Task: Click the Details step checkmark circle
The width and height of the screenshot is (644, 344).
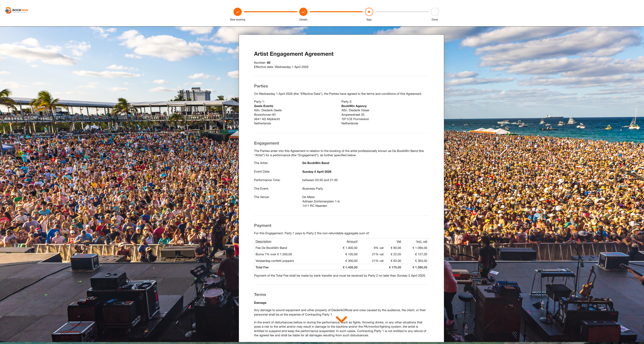Action: tap(303, 12)
